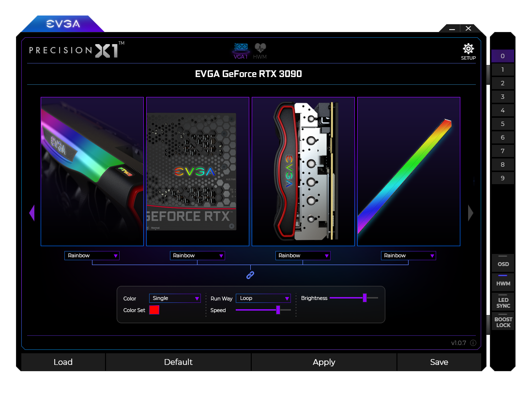Select profile 0

(503, 56)
